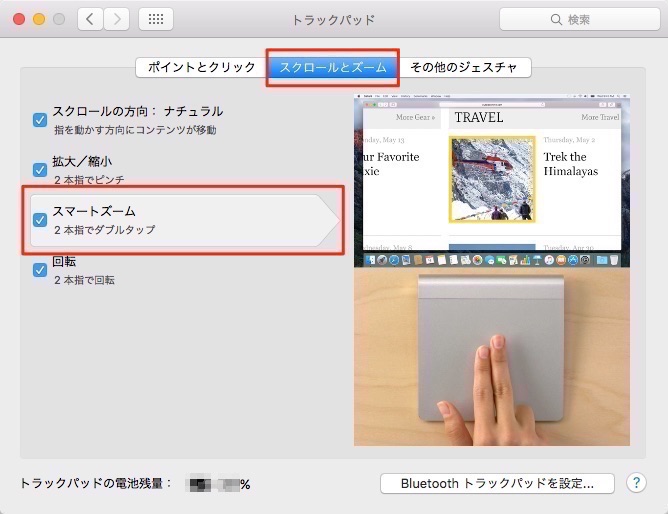Image resolution: width=668 pixels, height=514 pixels.
Task: Toggle スマートズーム checkbox
Action: coord(40,220)
